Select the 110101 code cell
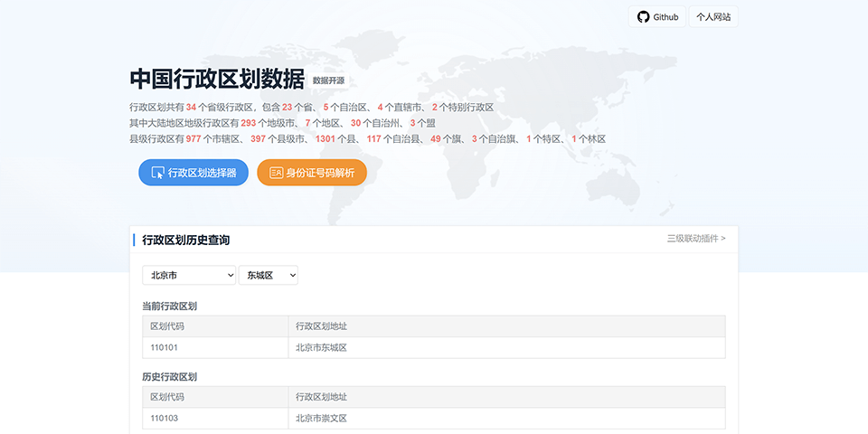The height and width of the screenshot is (434, 868). [165, 347]
